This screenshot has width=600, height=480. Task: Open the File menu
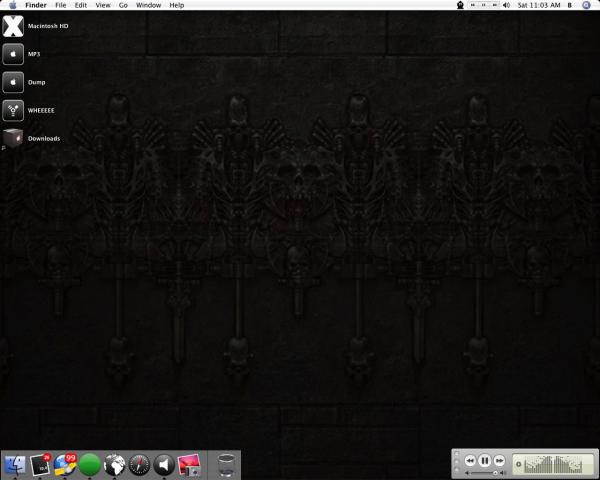click(x=60, y=5)
